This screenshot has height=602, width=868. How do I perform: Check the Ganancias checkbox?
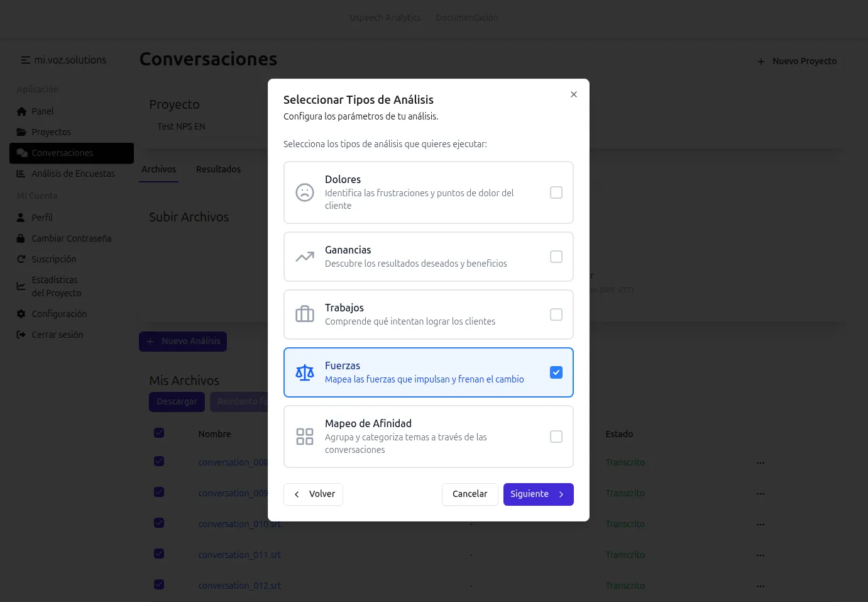[556, 257]
